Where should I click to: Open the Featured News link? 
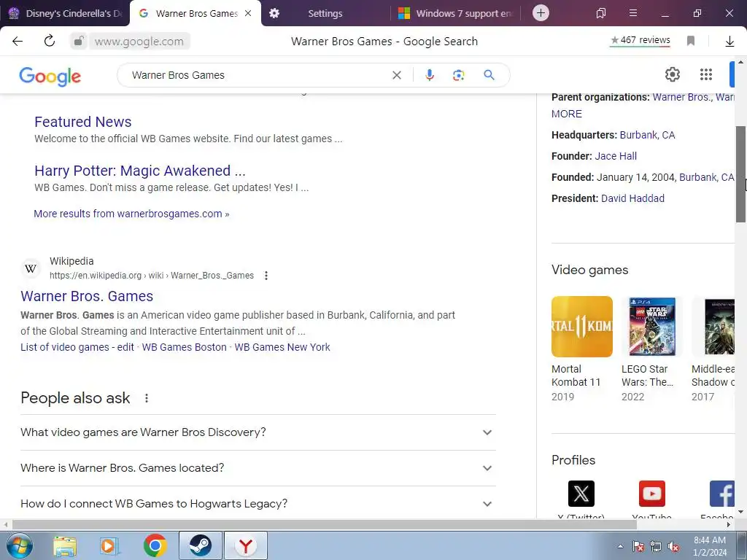click(83, 122)
